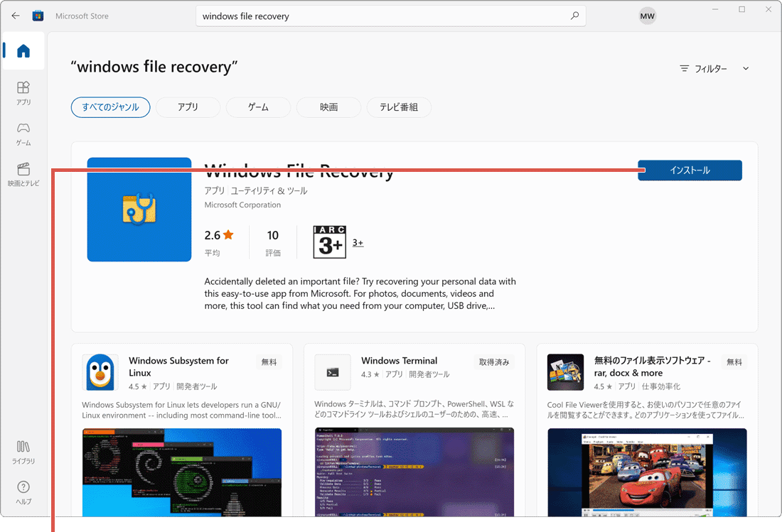Open the Windows File Recovery app icon
The image size is (782, 532).
[x=139, y=210]
